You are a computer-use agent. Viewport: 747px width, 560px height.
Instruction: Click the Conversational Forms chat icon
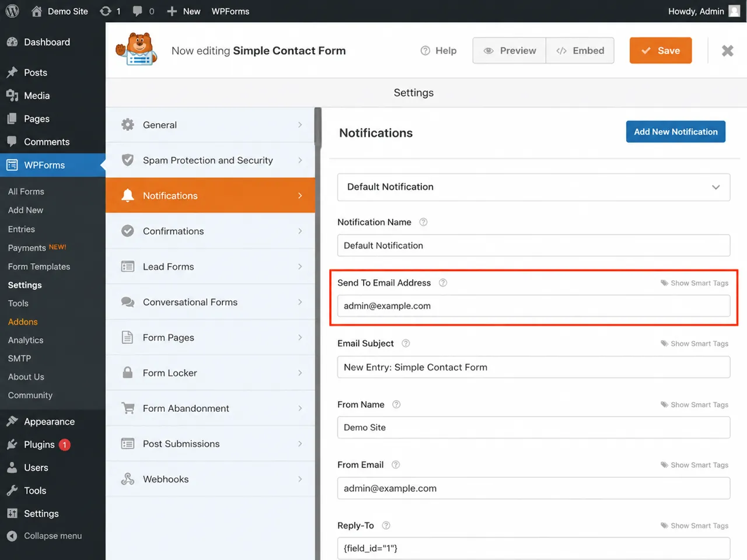point(127,302)
